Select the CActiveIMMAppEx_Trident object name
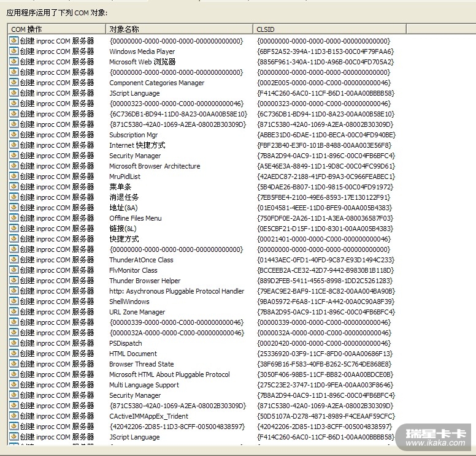Screen dimensions: 476x456 (148, 416)
